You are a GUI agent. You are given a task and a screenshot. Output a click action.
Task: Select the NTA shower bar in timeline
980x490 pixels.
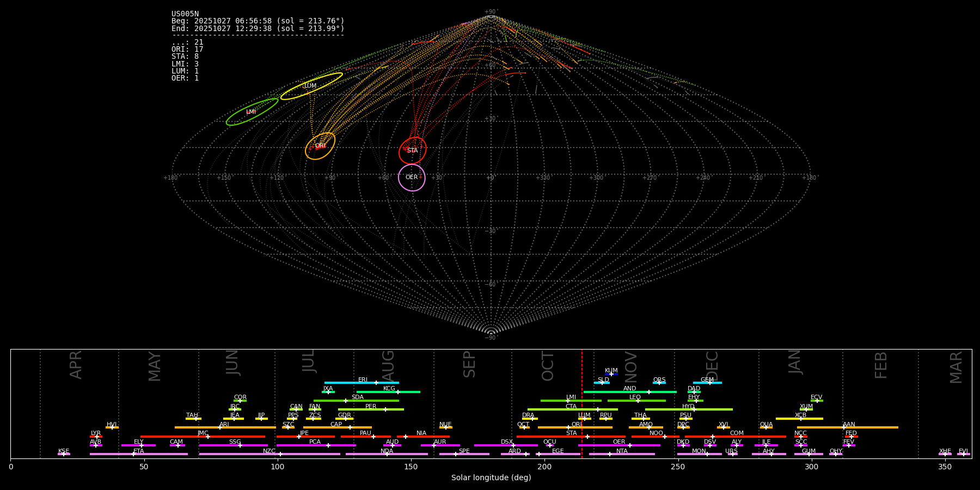(x=621, y=454)
